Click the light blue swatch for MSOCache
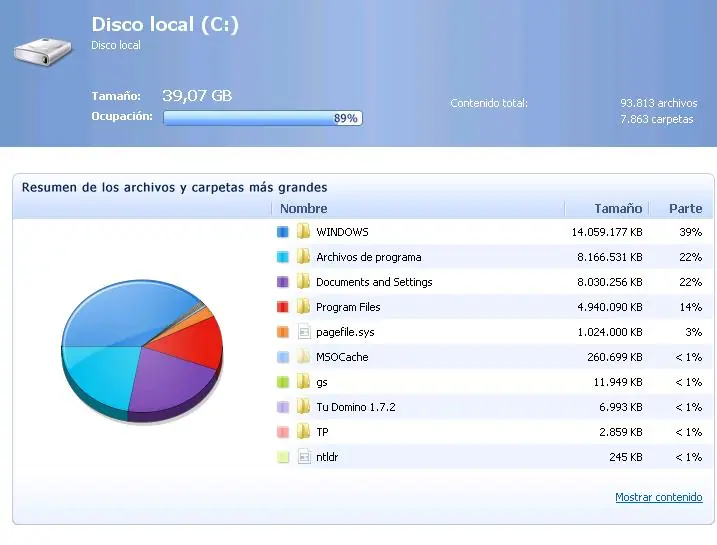Viewport: 717px width, 545px height. [283, 357]
